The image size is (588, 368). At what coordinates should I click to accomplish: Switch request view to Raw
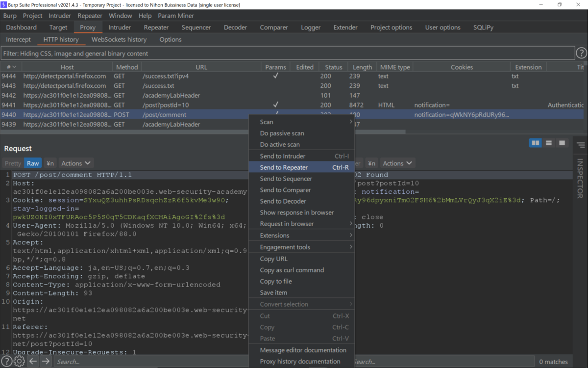click(x=33, y=163)
